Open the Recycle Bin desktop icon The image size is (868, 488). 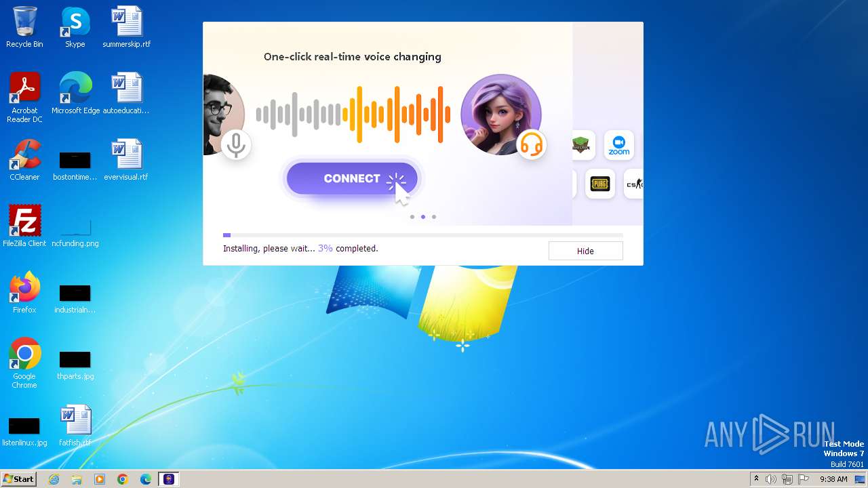tap(24, 27)
